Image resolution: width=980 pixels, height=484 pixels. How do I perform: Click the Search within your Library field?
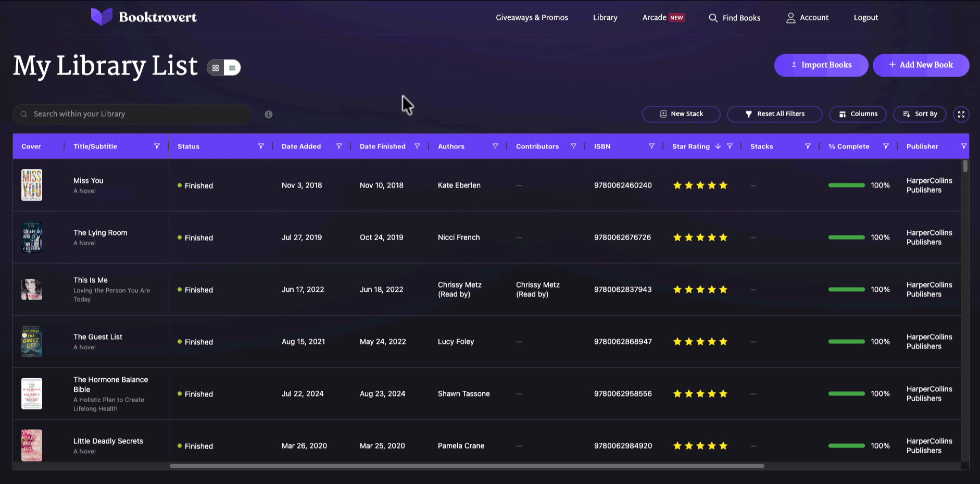[x=132, y=114]
